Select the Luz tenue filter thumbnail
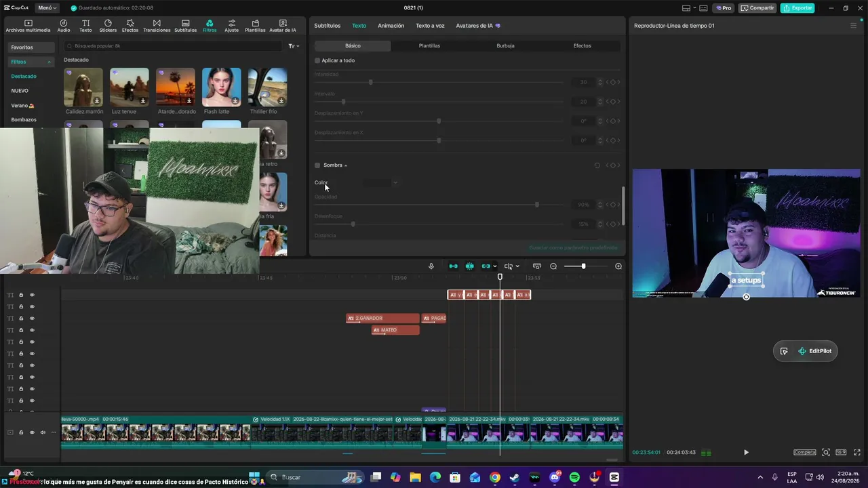Viewport: 868px width, 488px height. click(x=130, y=87)
